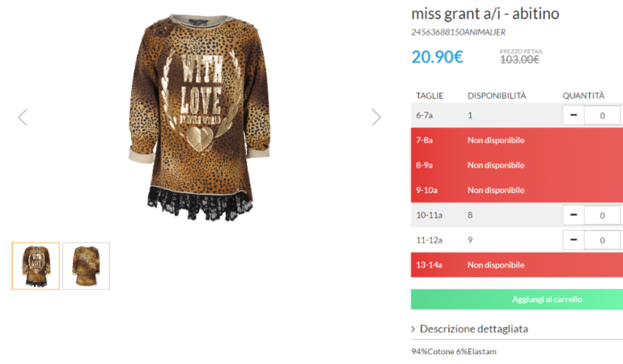Click the 20.90€ sale price
The width and height of the screenshot is (623, 364).
pyautogui.click(x=437, y=57)
